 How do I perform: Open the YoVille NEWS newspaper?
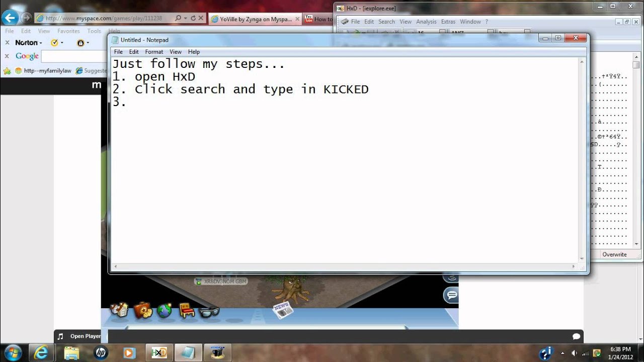pos(283,309)
